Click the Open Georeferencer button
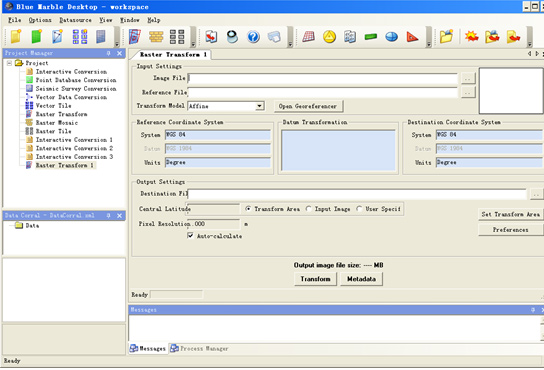 click(x=308, y=106)
